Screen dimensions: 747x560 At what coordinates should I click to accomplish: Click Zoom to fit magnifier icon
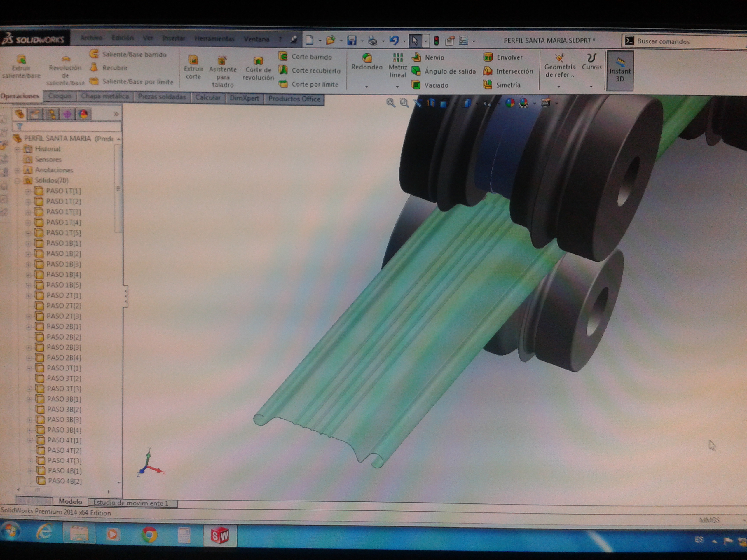pyautogui.click(x=391, y=103)
